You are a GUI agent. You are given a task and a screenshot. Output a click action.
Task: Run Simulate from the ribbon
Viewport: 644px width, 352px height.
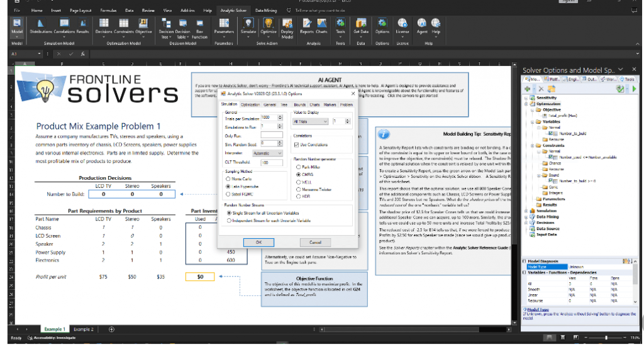pos(248,26)
